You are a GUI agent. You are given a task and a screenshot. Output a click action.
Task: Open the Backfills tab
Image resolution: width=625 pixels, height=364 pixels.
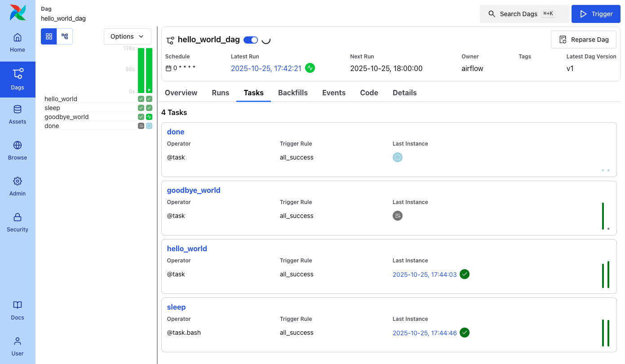click(x=293, y=93)
